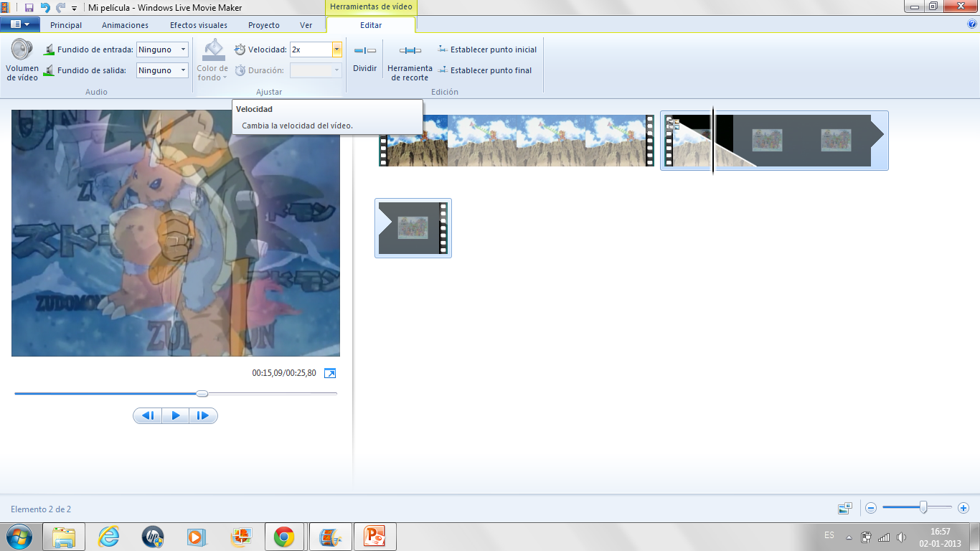Open the Herramienta de recorte tool
Screen dimensions: 980x551
coord(410,62)
